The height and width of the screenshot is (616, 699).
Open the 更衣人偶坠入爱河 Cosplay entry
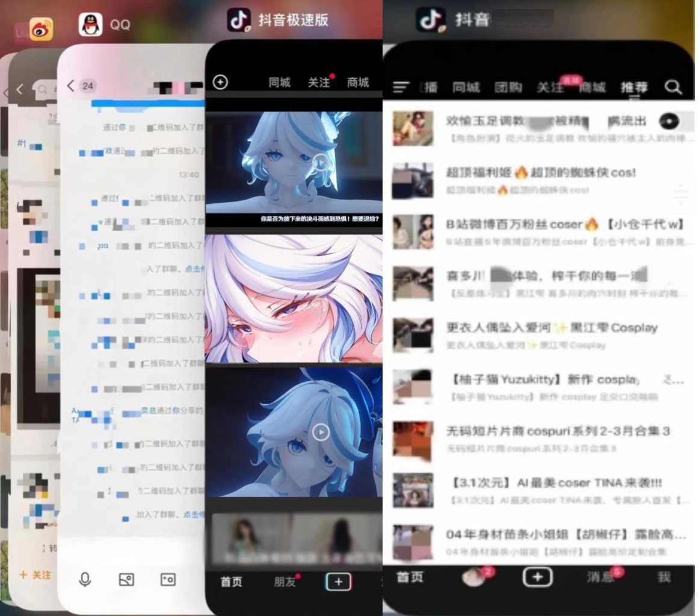coord(541,335)
